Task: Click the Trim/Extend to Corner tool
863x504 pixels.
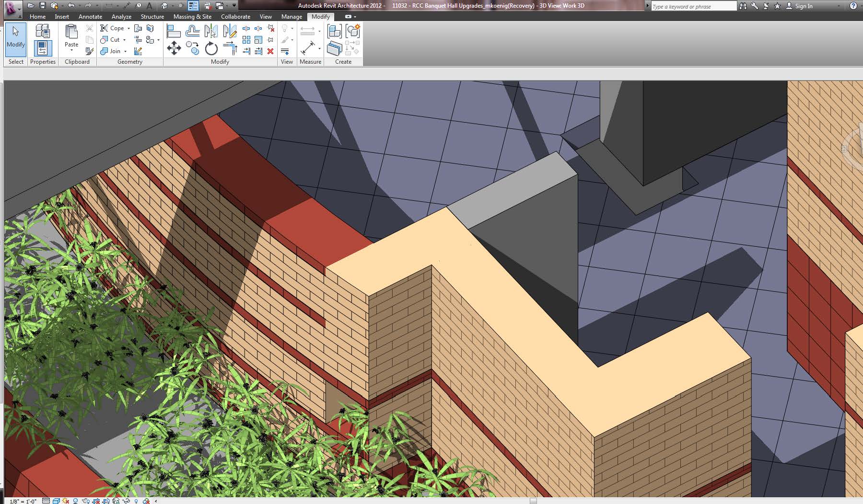Action: pyautogui.click(x=230, y=48)
